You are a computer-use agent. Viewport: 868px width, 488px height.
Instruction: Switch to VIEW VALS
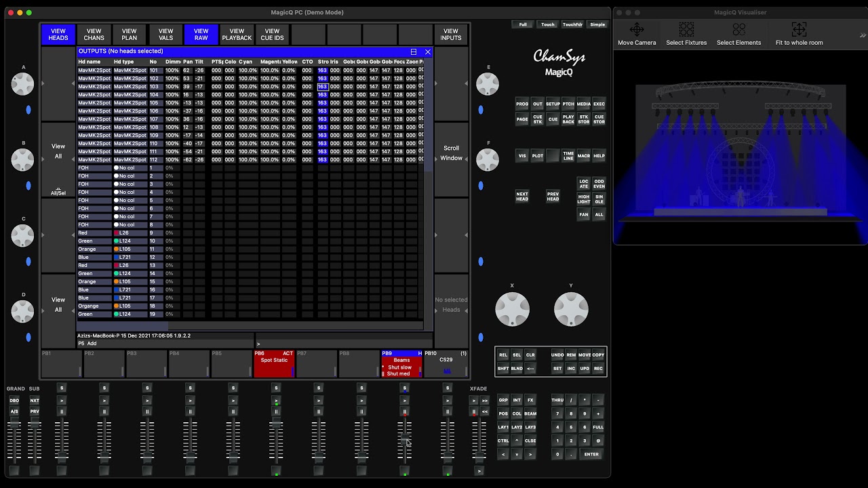tap(165, 35)
